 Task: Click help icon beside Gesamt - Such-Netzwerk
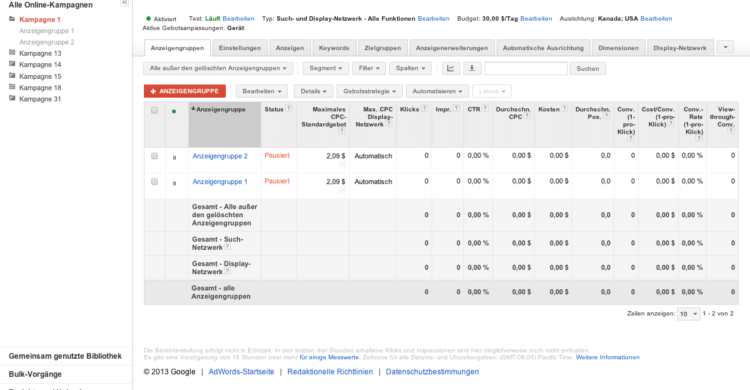(228, 247)
